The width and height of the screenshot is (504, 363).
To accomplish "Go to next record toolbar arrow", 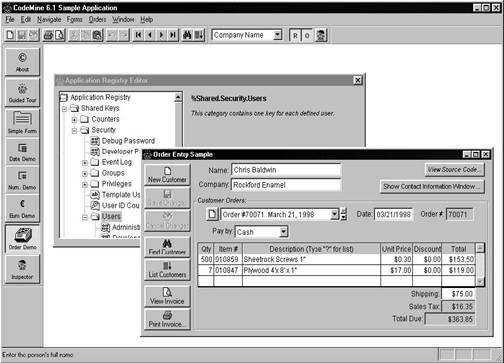I will coord(161,35).
